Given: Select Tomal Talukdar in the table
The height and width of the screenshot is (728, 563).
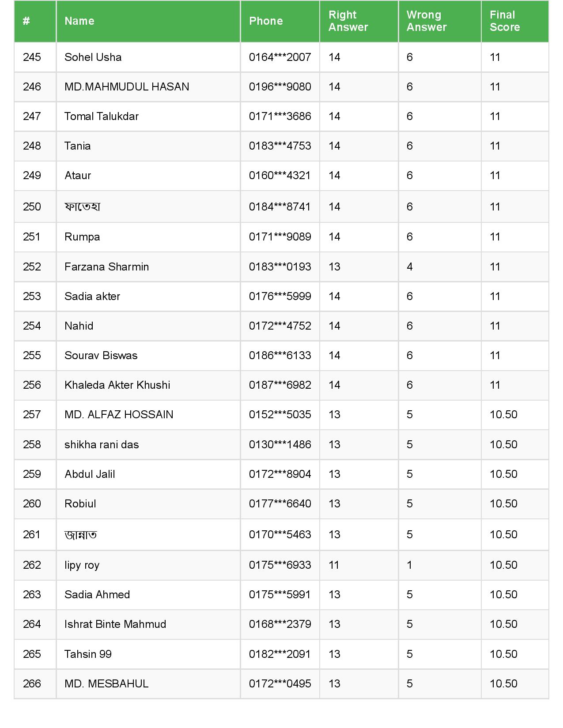Looking at the screenshot, I should [102, 116].
